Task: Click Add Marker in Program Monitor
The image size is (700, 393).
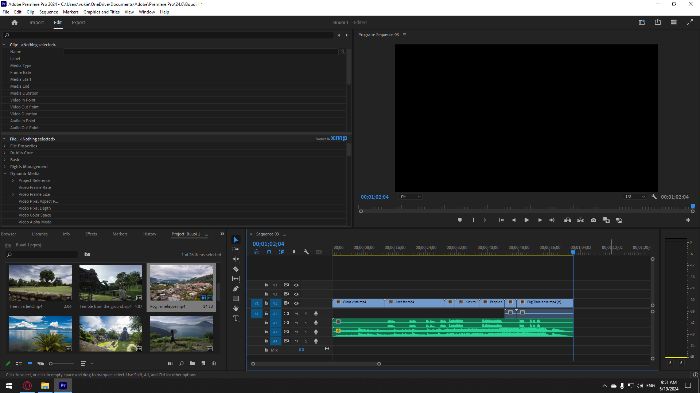Action: [x=460, y=220]
